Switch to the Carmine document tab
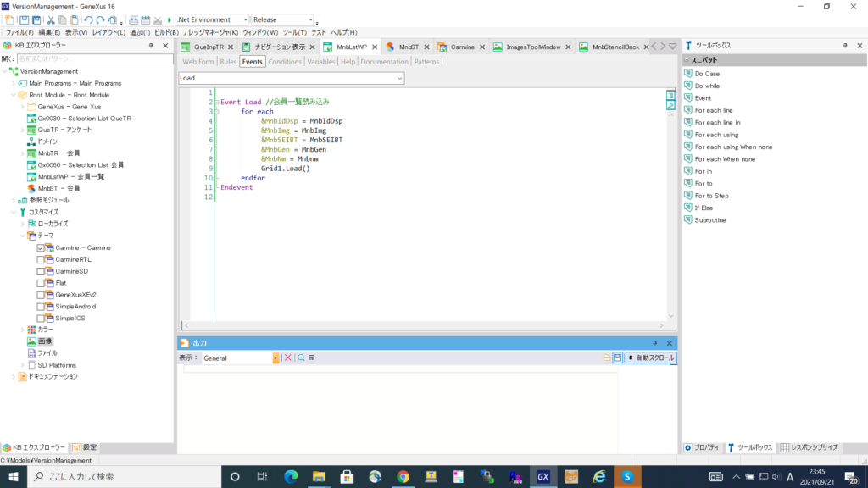The width and height of the screenshot is (868, 488). pyautogui.click(x=462, y=47)
